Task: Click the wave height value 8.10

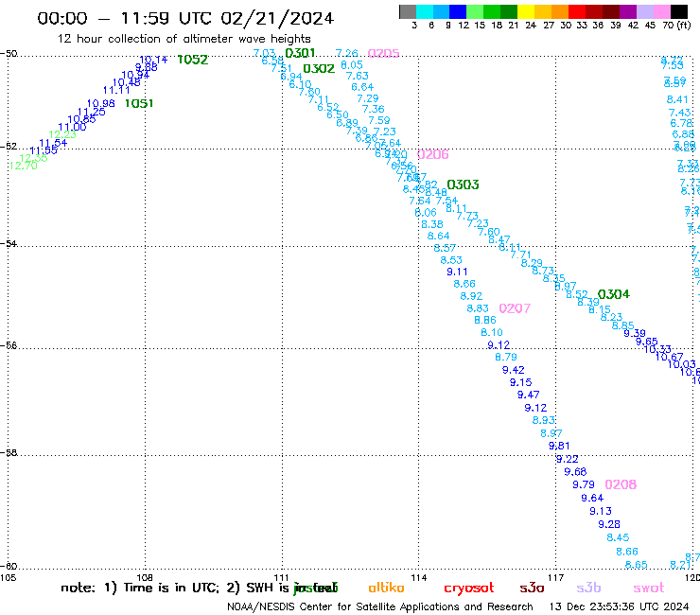Action: [x=492, y=332]
